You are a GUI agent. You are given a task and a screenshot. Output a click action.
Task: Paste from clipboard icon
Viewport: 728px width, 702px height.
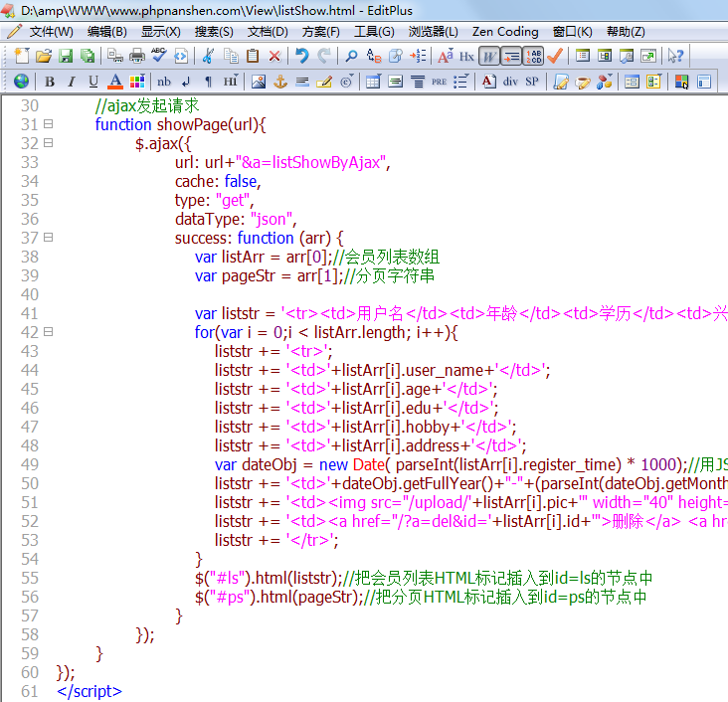[253, 56]
